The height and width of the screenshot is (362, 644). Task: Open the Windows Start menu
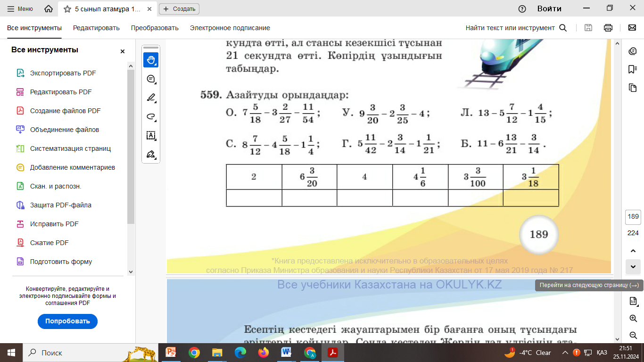point(11,353)
